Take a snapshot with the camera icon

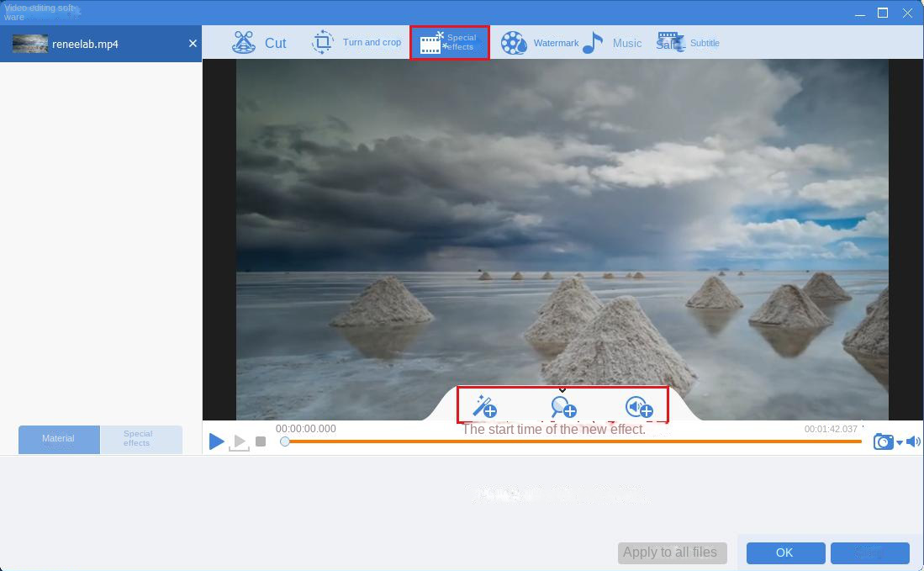pyautogui.click(x=883, y=441)
